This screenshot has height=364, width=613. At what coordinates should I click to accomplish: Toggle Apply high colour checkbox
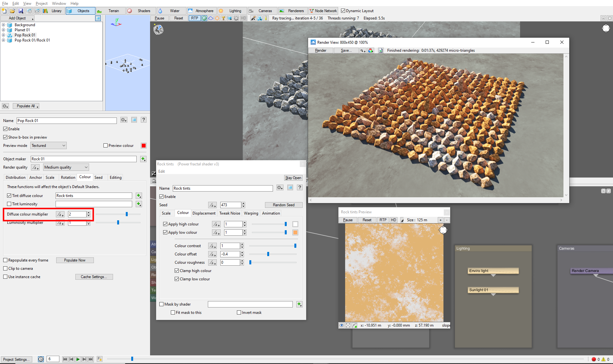tap(165, 224)
